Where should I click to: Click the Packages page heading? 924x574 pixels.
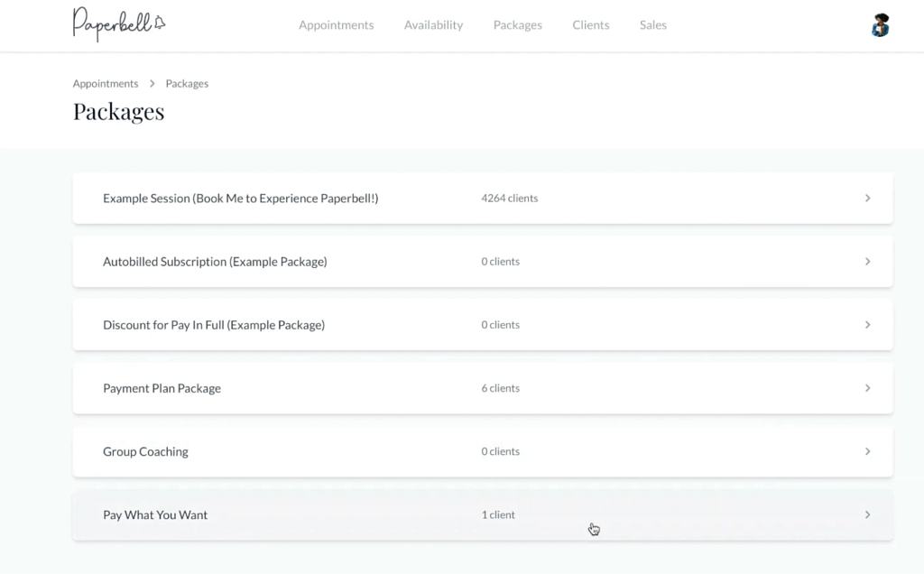tap(118, 111)
